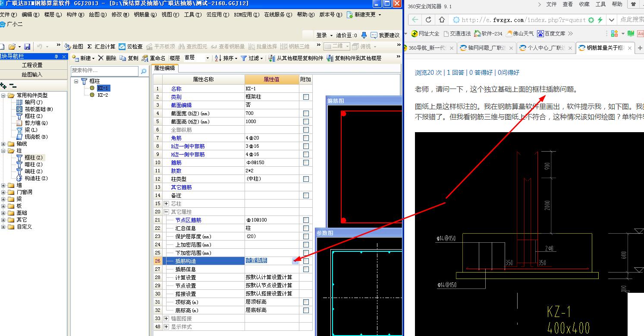Pin the navigation panel with the pushpin icon

coord(56,57)
